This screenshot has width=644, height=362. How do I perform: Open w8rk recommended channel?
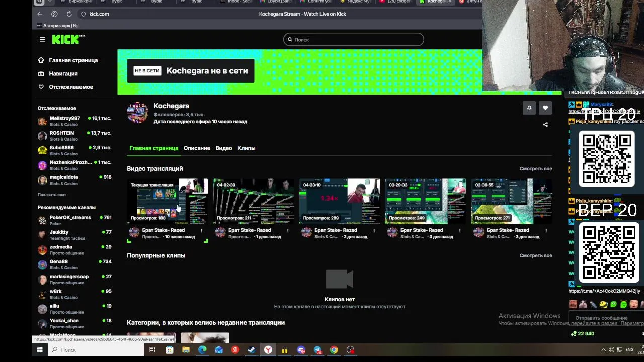point(74,294)
